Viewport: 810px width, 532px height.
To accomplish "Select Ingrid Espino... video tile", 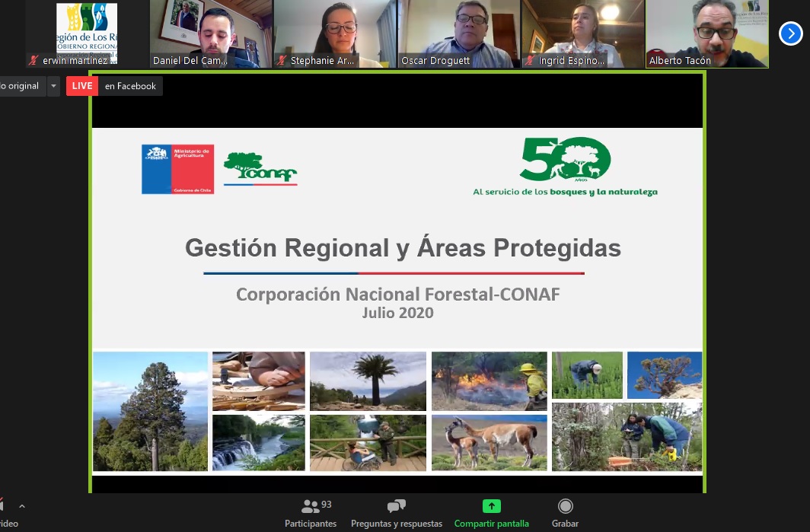I will click(x=582, y=34).
